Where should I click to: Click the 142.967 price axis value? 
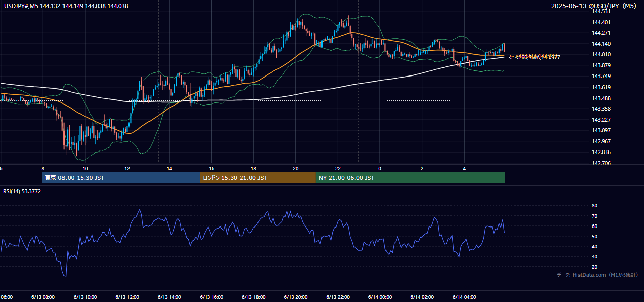click(601, 141)
